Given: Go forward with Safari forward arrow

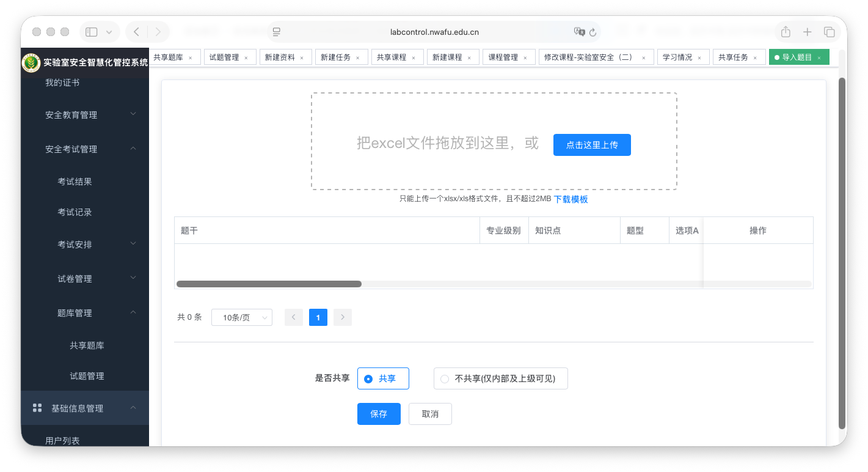Looking at the screenshot, I should click(x=158, y=32).
